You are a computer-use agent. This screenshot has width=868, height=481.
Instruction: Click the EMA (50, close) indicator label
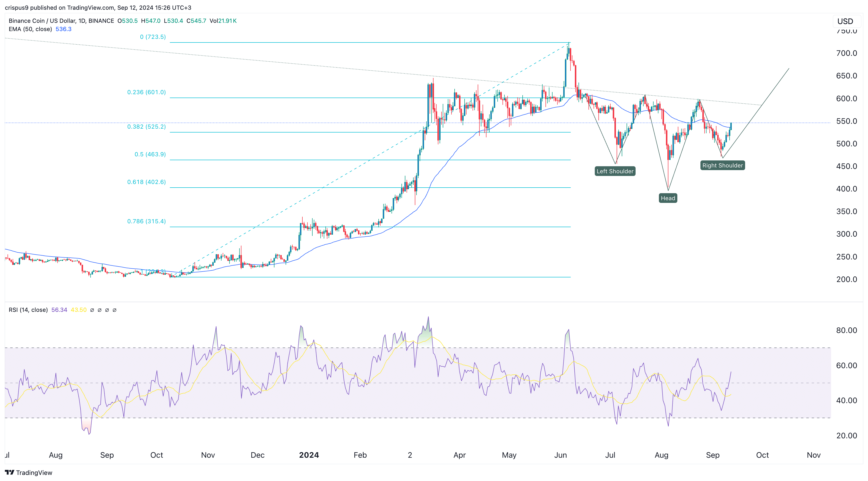30,29
